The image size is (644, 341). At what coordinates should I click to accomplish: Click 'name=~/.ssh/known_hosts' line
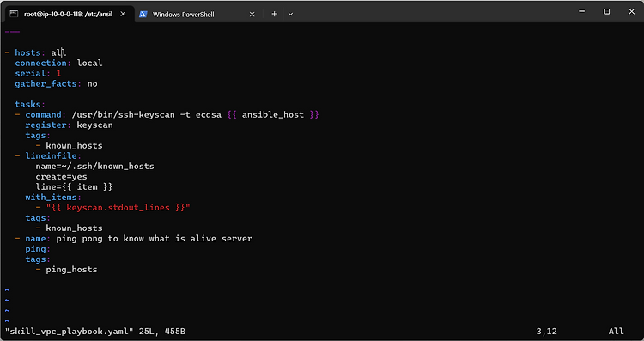click(94, 166)
